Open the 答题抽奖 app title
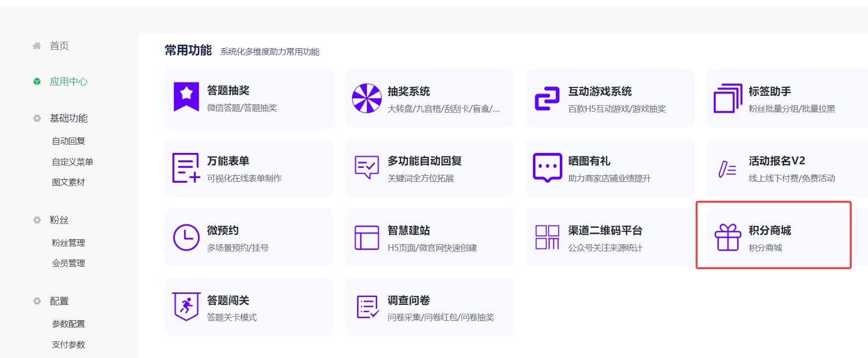Image resolution: width=868 pixels, height=358 pixels. (228, 90)
